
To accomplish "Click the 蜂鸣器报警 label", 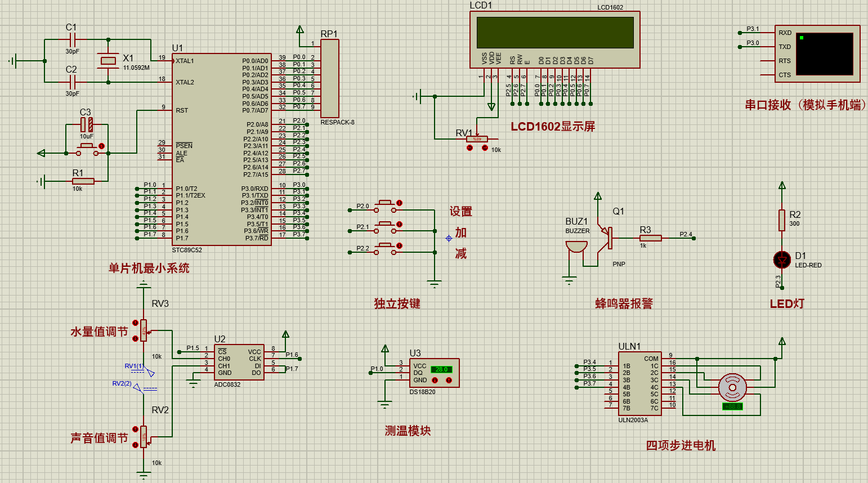I will 624,303.
